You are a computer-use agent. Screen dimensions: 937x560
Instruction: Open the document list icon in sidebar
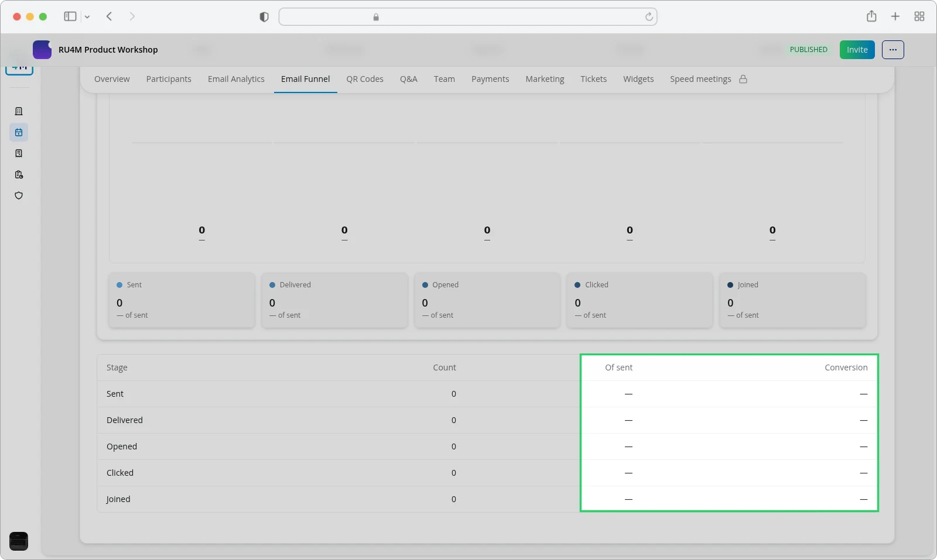tap(19, 153)
